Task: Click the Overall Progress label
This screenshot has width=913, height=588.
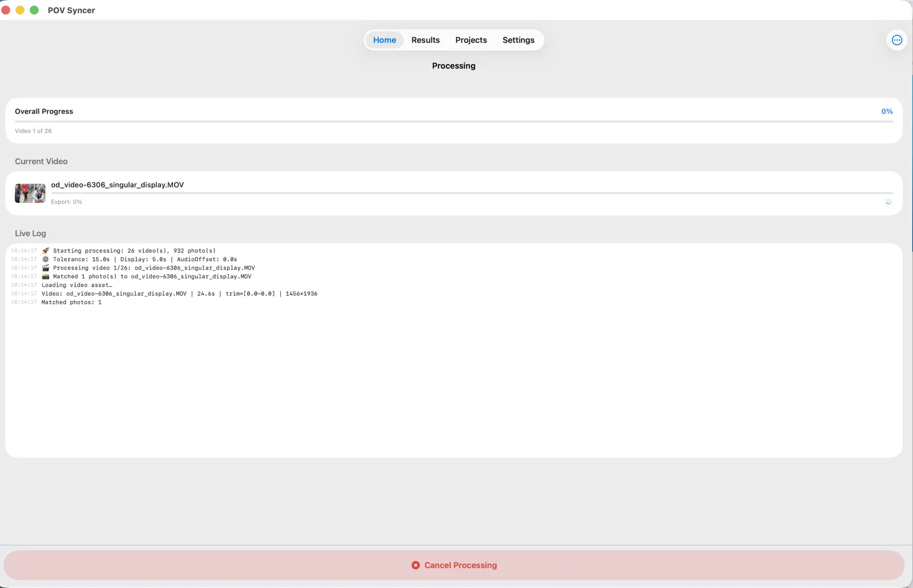Action: point(44,111)
